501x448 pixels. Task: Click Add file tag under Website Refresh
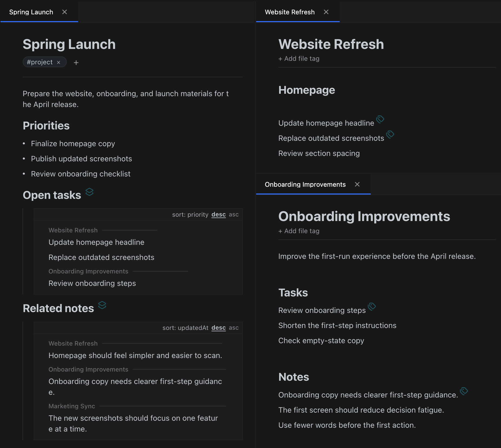coord(299,59)
